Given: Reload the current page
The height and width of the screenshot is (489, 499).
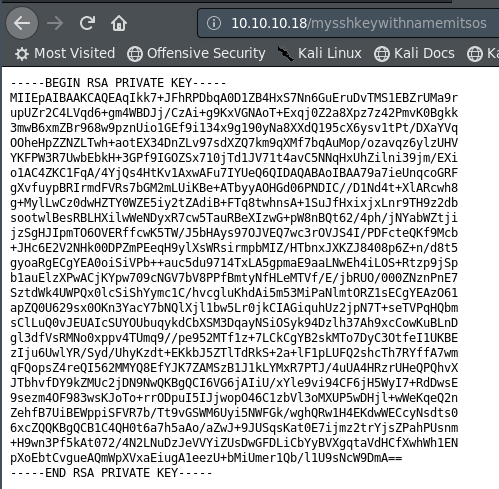Looking at the screenshot, I should tap(87, 23).
